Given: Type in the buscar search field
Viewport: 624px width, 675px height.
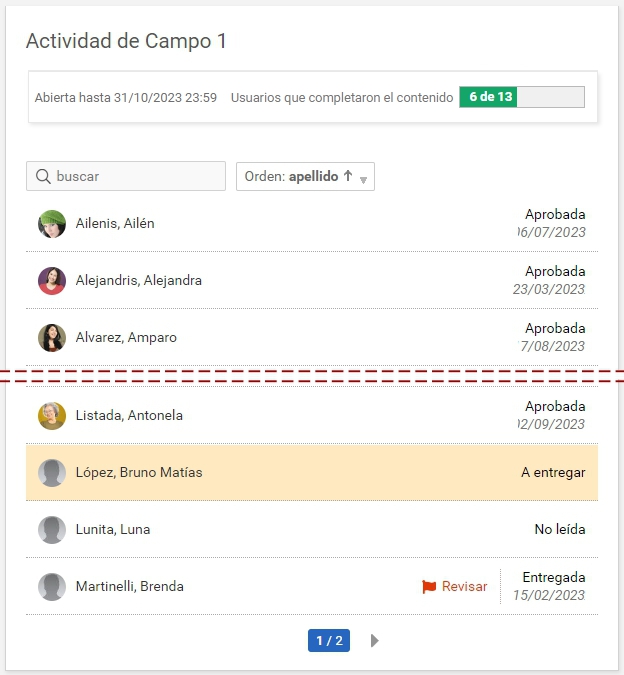Looking at the screenshot, I should click(x=136, y=177).
